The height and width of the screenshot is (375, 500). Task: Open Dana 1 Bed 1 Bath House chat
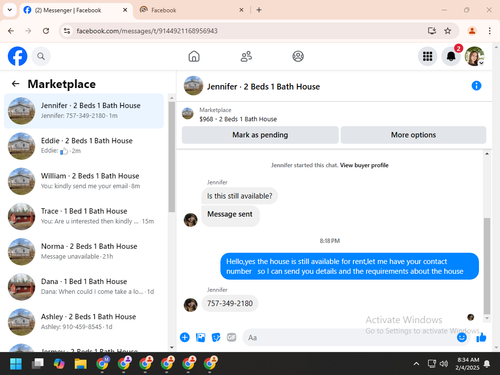coord(84,286)
